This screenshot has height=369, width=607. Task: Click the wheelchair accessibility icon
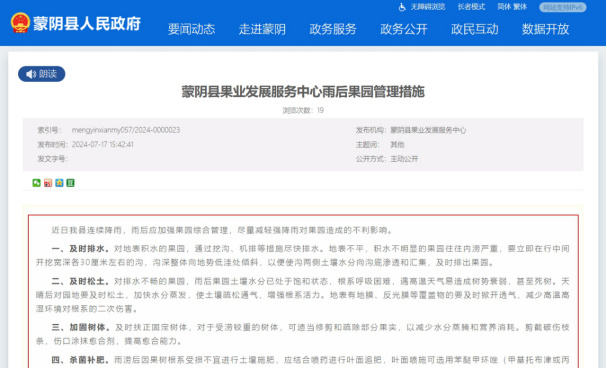coord(402,7)
